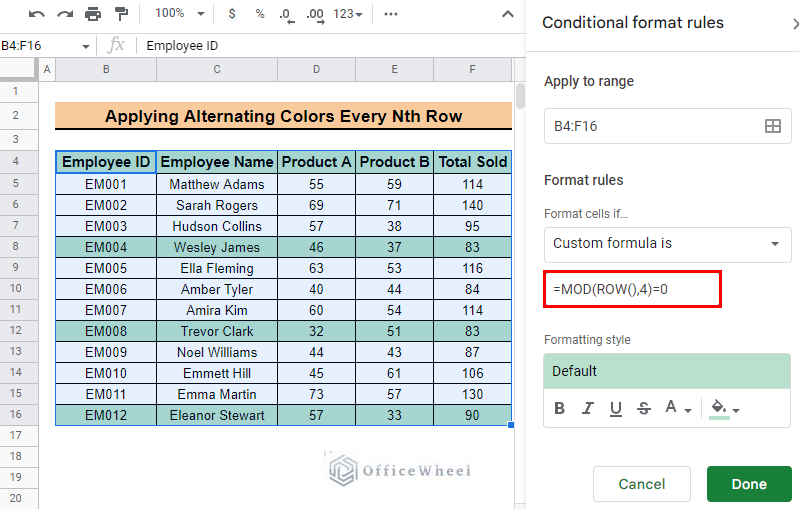Click the Total Sold header cell

coord(472,162)
